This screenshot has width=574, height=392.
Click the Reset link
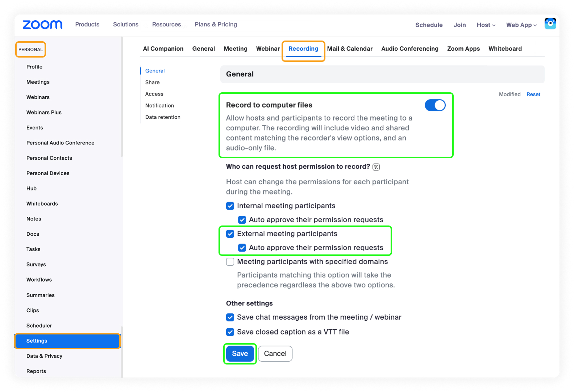click(x=533, y=94)
